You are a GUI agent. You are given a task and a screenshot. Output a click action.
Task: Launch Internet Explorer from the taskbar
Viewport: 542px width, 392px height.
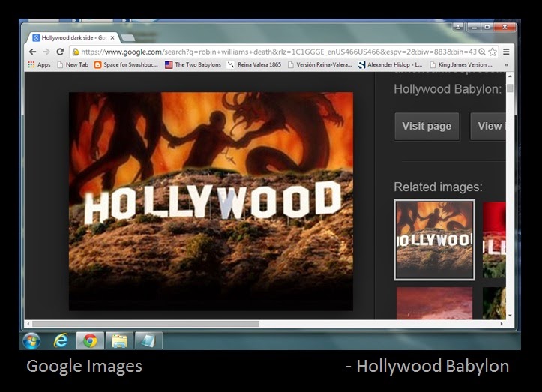coord(61,340)
